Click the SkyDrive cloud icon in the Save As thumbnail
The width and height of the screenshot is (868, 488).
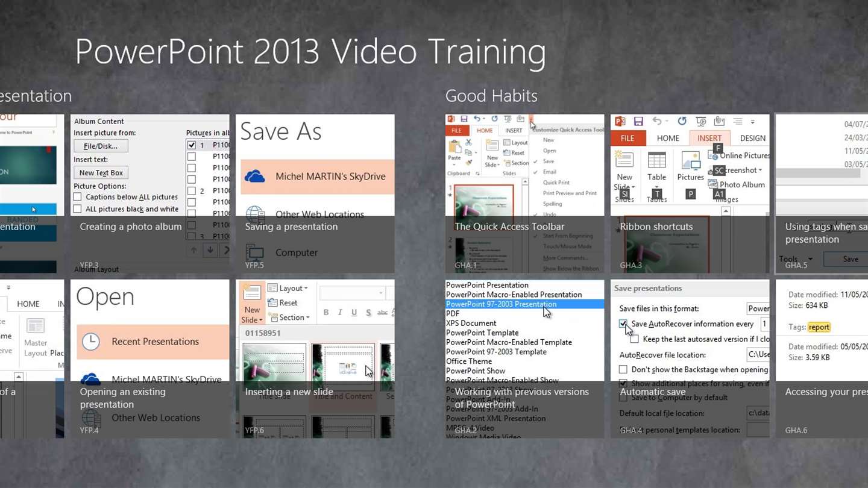255,177
